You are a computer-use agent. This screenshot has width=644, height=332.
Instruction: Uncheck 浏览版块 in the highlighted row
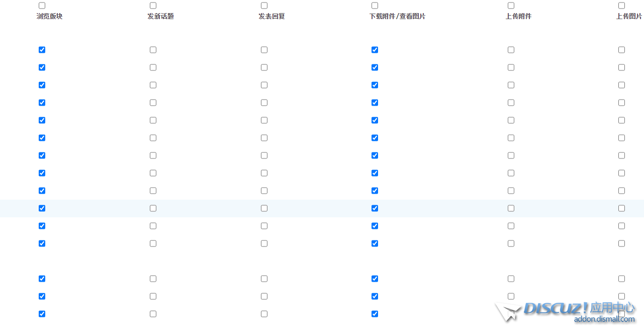(42, 208)
